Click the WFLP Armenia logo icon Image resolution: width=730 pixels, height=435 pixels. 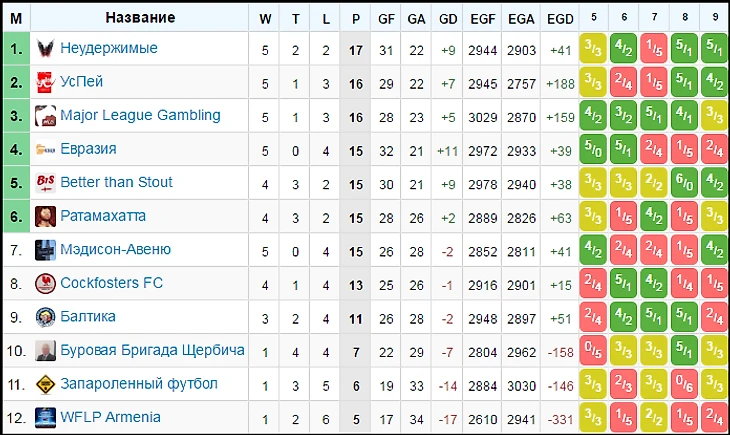(x=44, y=417)
